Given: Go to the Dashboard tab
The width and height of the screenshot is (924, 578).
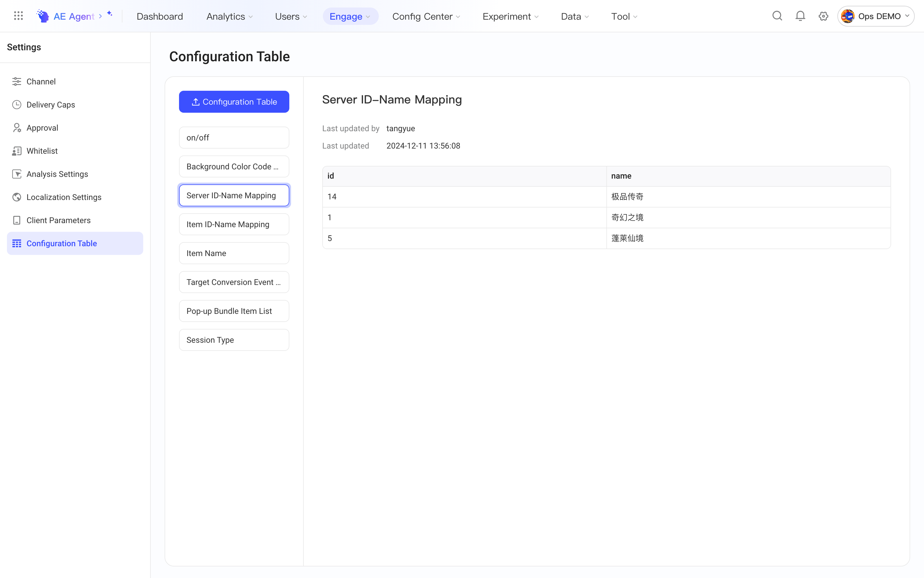Looking at the screenshot, I should point(160,16).
